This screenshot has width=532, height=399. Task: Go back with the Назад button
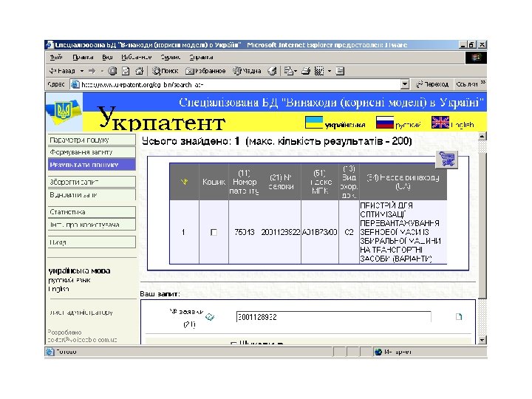click(62, 71)
